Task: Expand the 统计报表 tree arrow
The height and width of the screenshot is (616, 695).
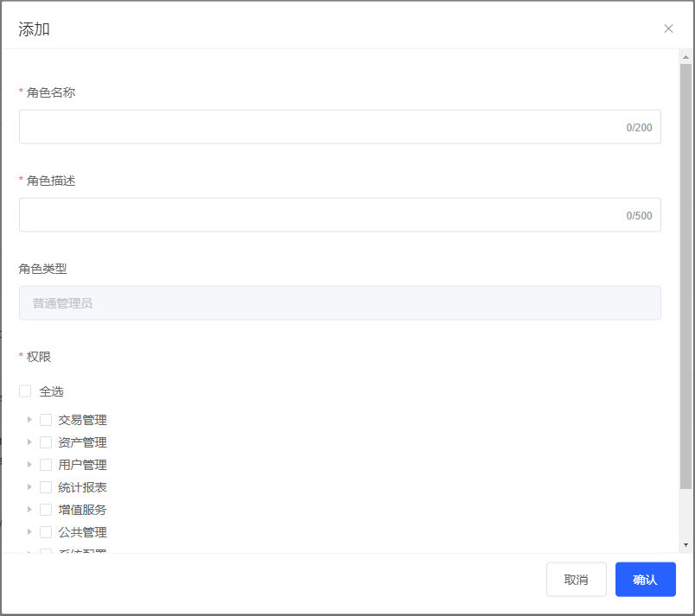Action: 29,487
